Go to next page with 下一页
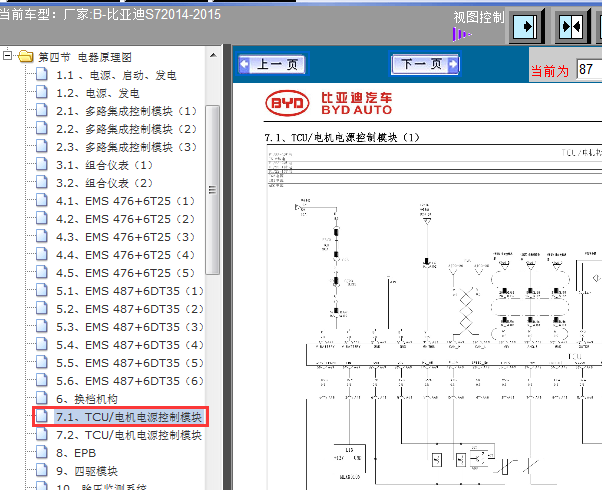This screenshot has height=490, width=602. pos(425,64)
